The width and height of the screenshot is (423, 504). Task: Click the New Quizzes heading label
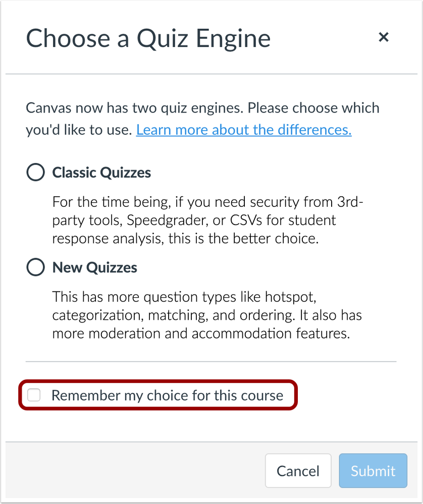94,267
